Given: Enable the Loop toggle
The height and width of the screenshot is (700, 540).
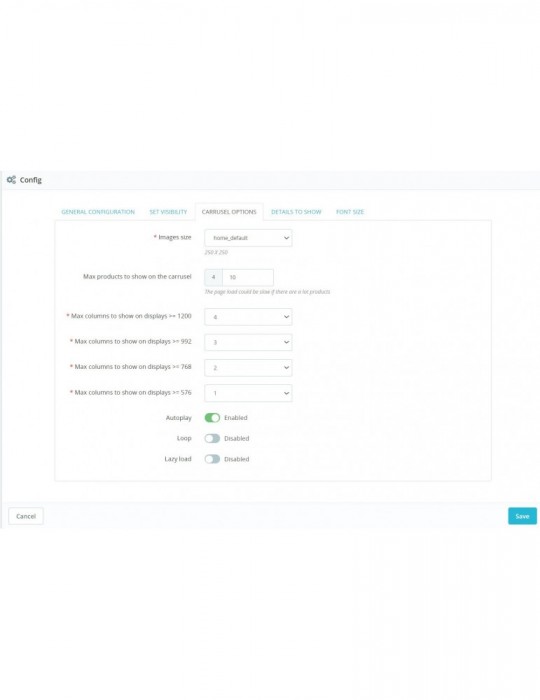Looking at the screenshot, I should click(x=212, y=438).
